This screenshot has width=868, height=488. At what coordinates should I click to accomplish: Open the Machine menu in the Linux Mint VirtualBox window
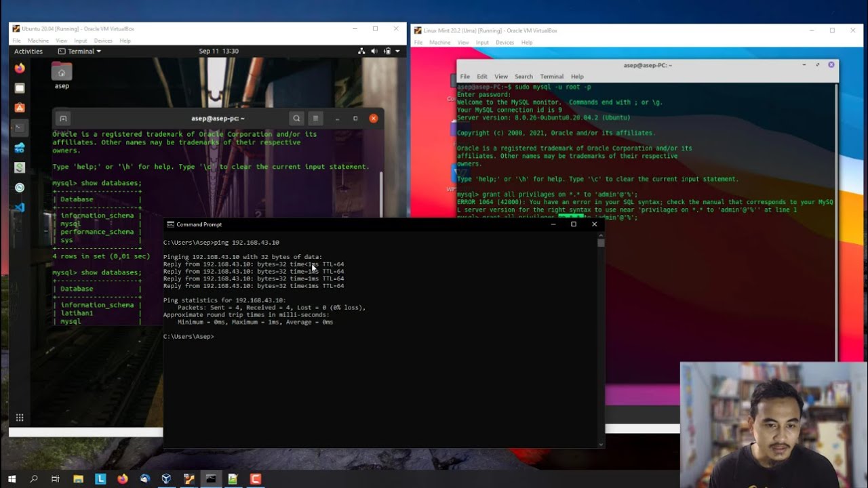click(x=440, y=43)
